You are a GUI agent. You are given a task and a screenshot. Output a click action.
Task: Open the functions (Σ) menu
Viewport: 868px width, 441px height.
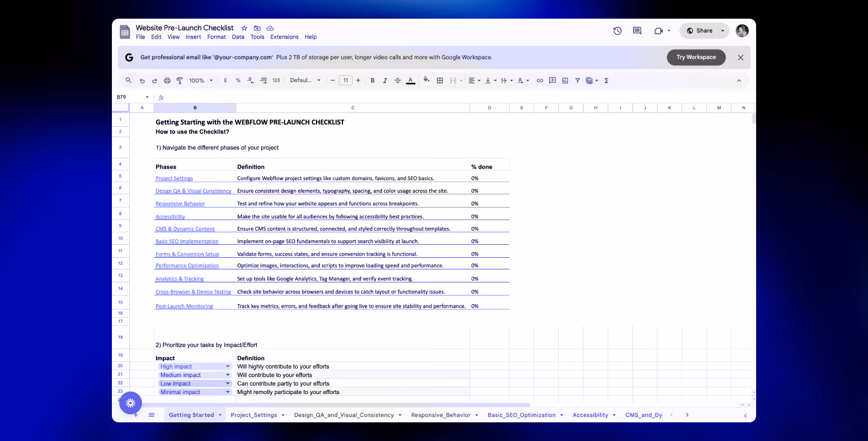pos(606,80)
